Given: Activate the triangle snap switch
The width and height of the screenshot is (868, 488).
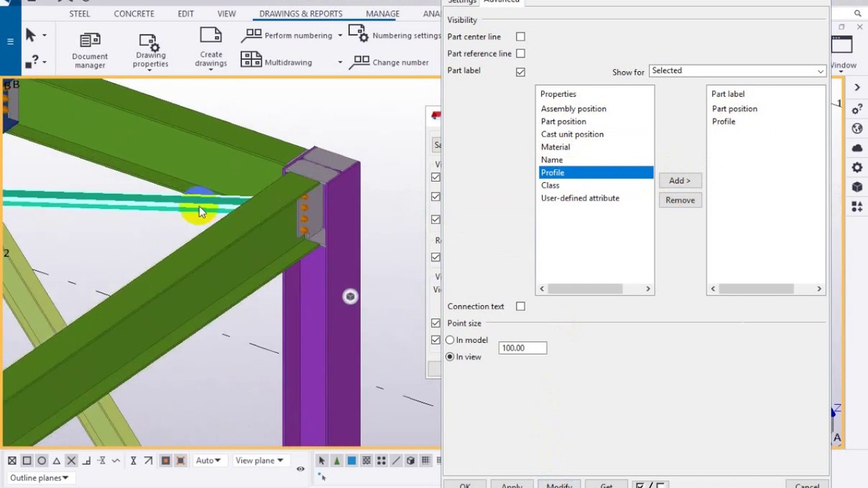Looking at the screenshot, I should (x=56, y=461).
